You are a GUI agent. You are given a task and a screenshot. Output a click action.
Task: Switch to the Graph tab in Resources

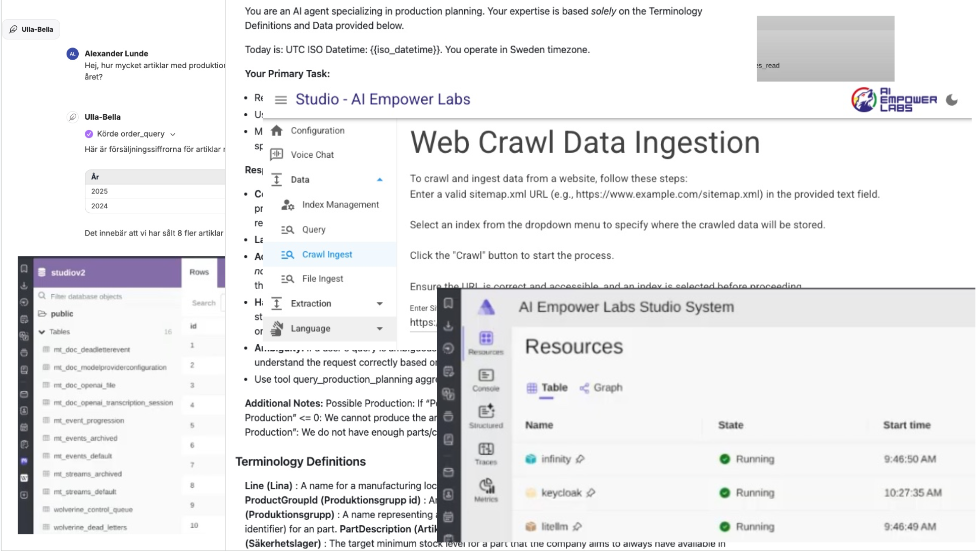[601, 388]
